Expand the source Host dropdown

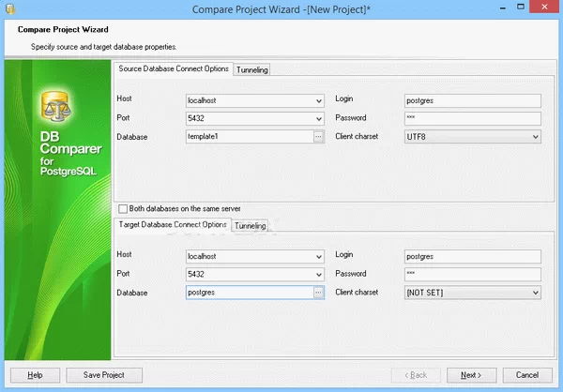point(318,101)
